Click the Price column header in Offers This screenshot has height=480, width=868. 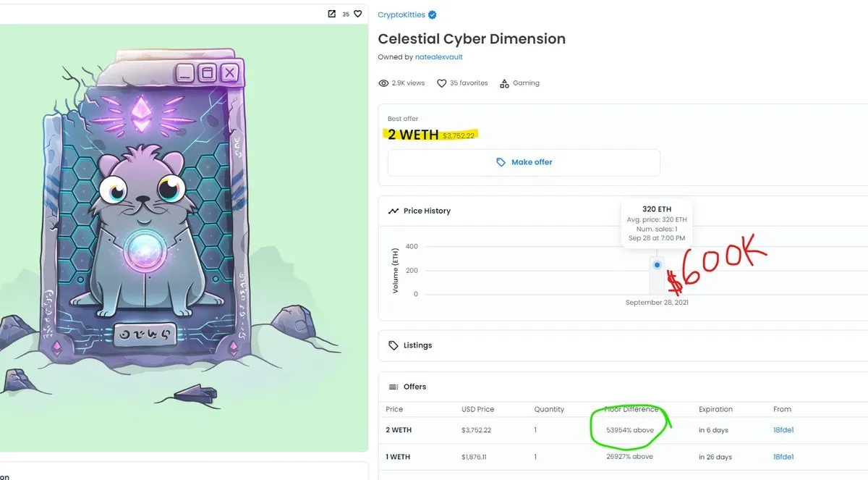coord(394,409)
